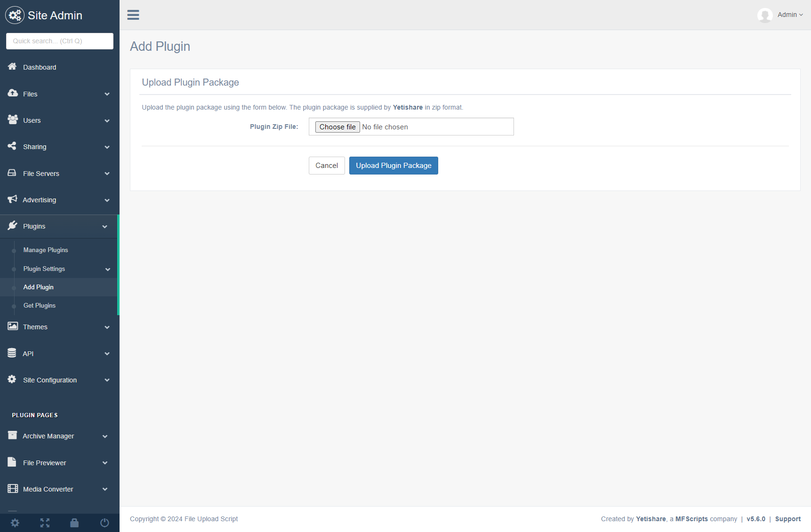811x532 pixels.
Task: Click the fullscreen expand icon in bottom bar
Action: 45,523
